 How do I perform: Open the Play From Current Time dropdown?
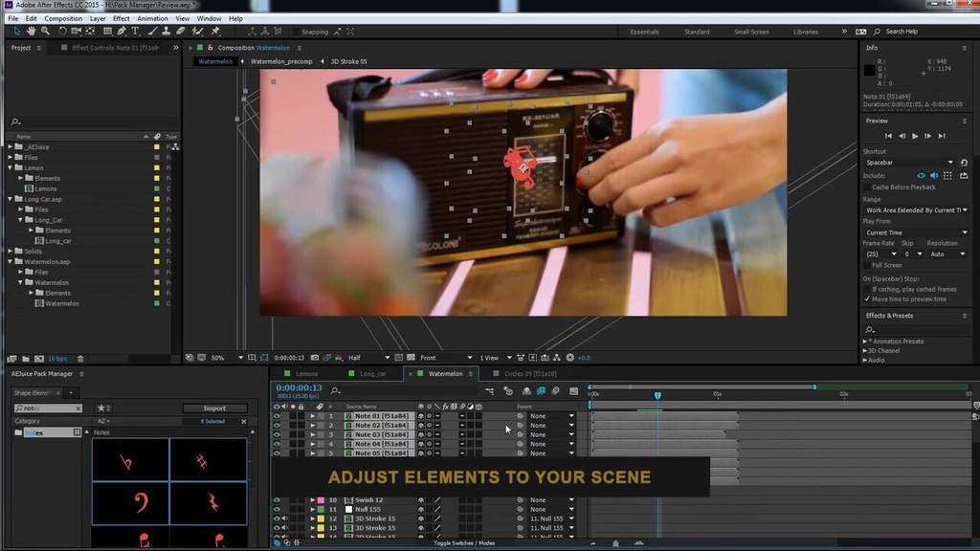pos(916,232)
